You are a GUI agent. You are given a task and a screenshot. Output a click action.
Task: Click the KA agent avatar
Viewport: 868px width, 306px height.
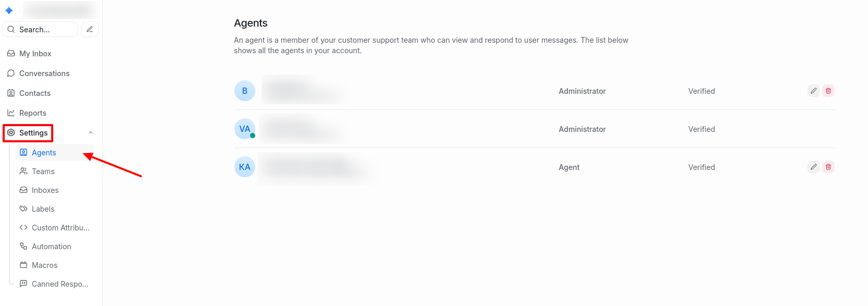[x=245, y=167]
